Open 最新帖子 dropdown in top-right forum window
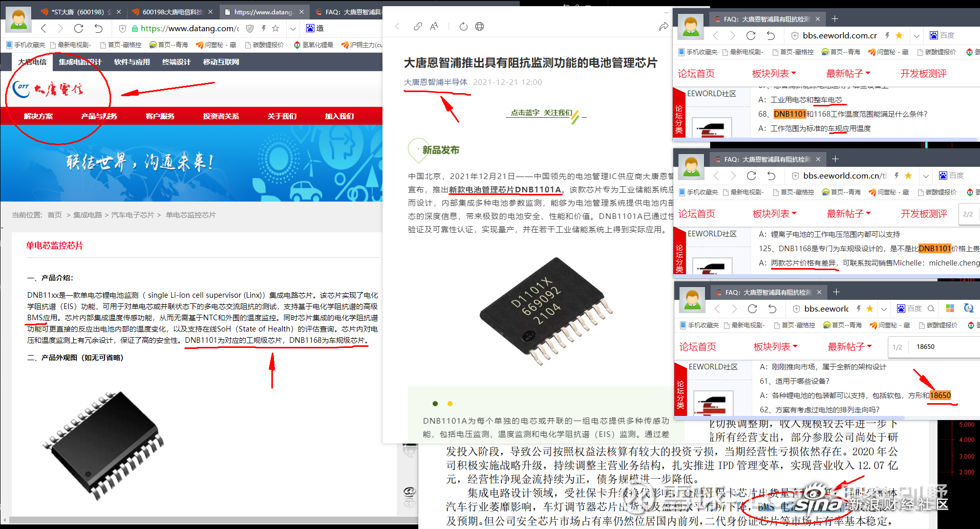 [x=848, y=73]
